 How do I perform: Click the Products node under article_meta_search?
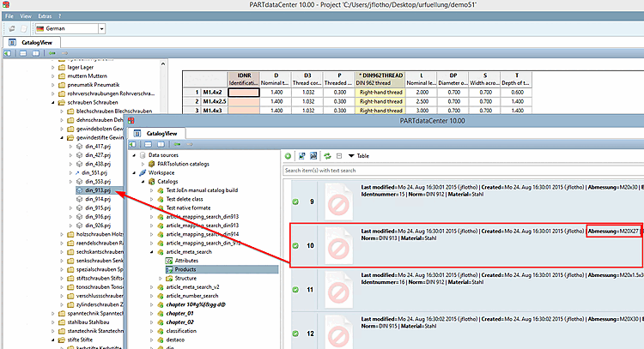click(x=185, y=268)
